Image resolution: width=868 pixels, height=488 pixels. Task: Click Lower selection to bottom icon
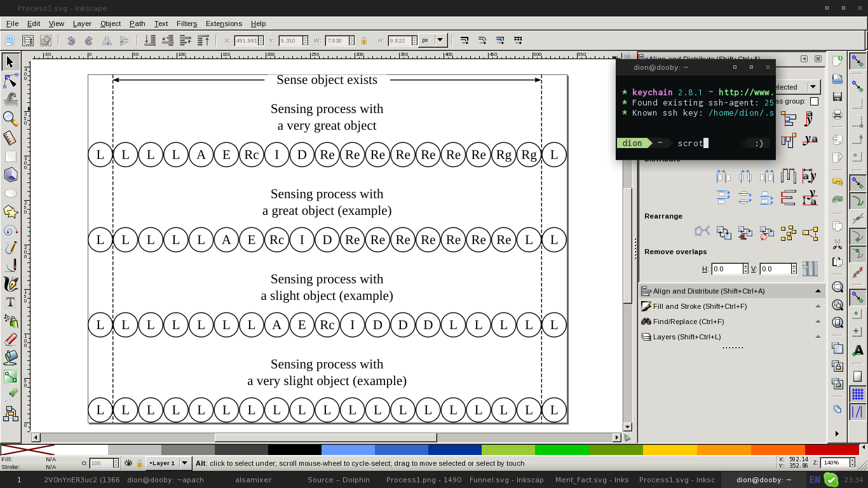coord(150,40)
